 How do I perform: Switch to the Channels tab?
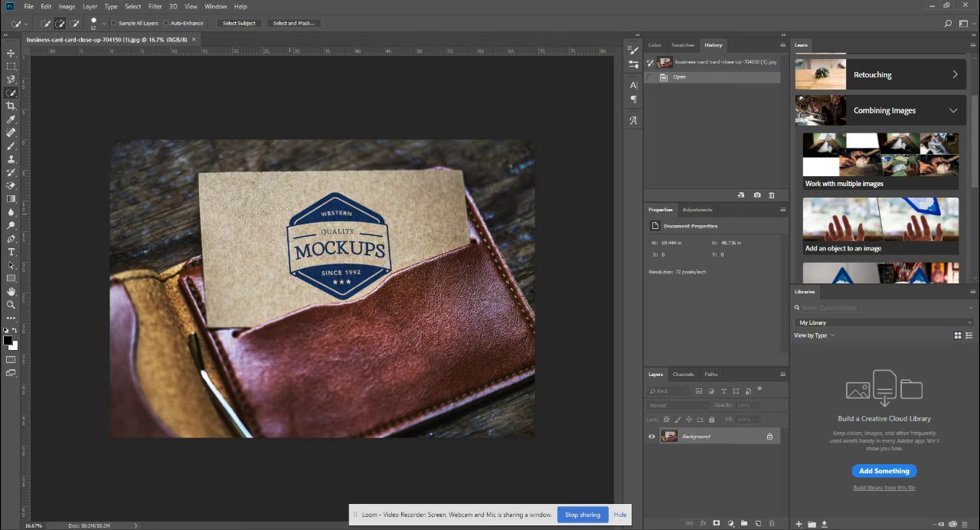tap(683, 375)
